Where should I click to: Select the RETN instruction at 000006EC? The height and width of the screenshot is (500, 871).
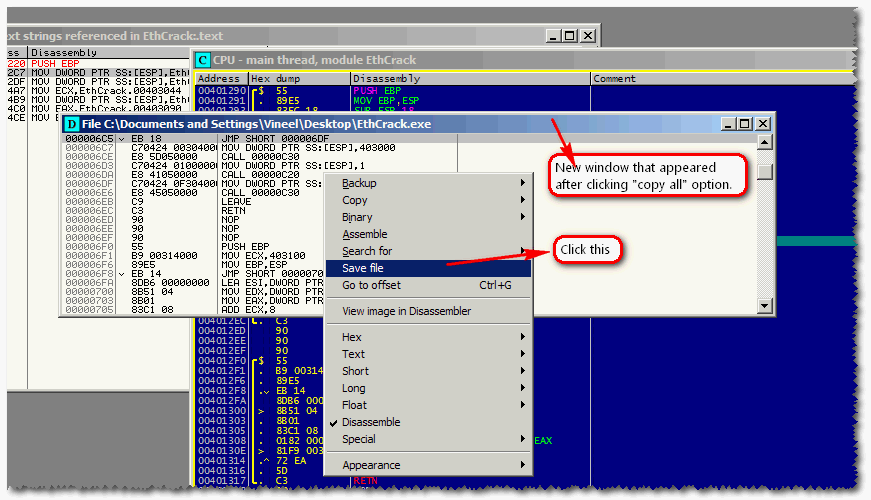[x=193, y=211]
